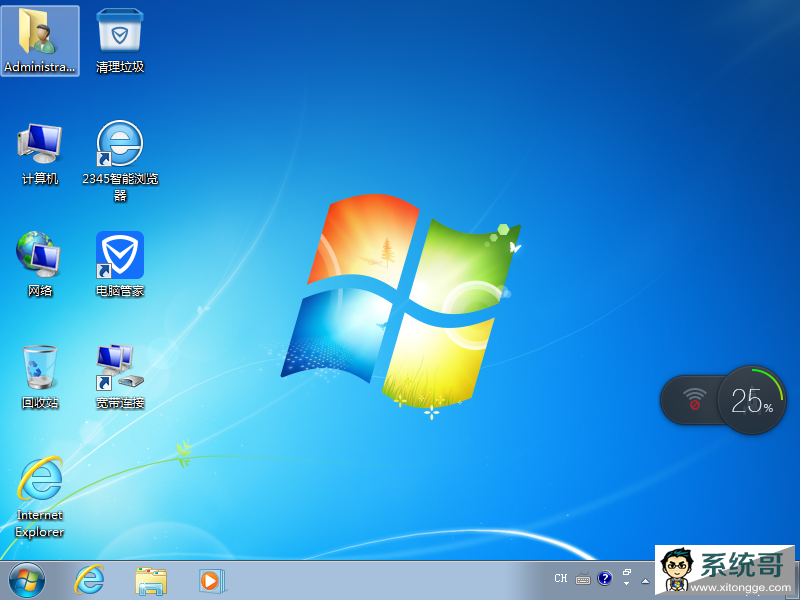
Task: Click the 25% memory usage gauge
Action: coord(752,400)
